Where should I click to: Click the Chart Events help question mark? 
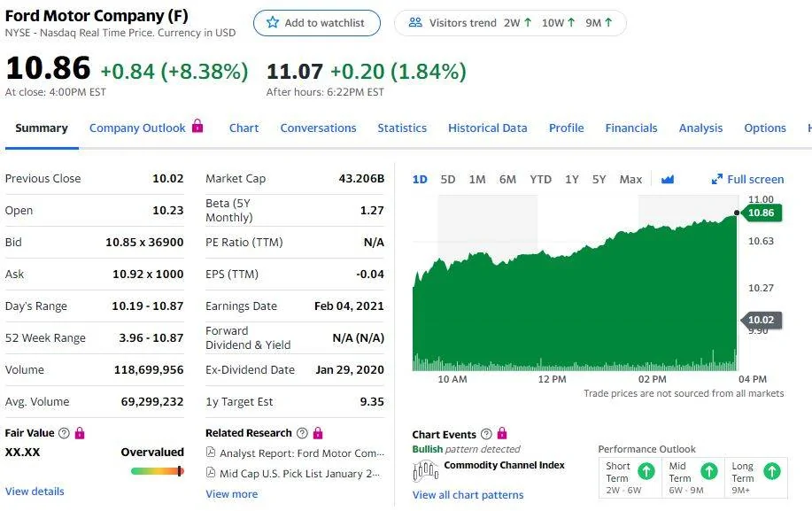[x=486, y=434]
